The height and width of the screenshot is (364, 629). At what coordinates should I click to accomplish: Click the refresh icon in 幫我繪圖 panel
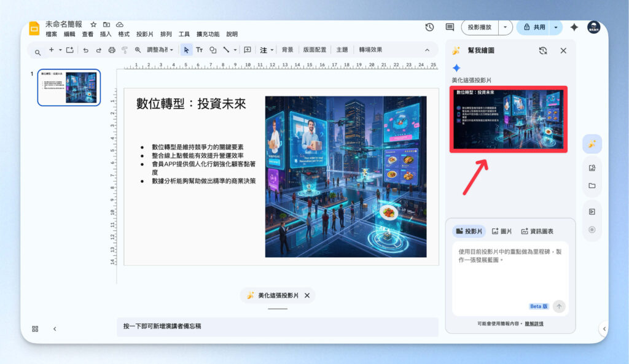click(x=542, y=50)
